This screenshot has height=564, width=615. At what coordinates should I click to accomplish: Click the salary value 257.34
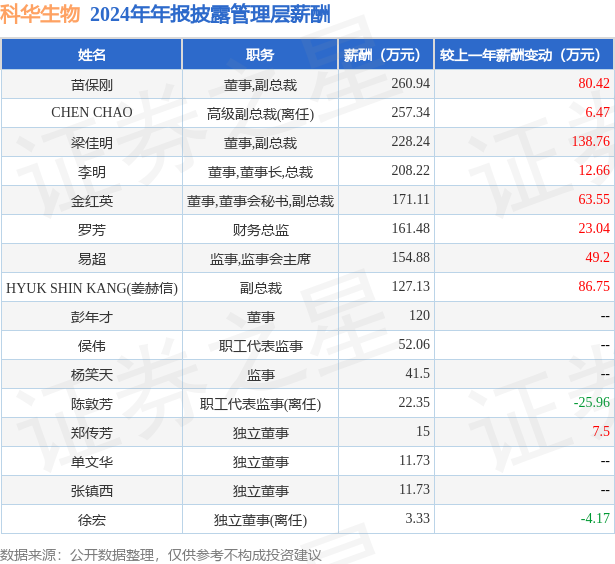(411, 112)
